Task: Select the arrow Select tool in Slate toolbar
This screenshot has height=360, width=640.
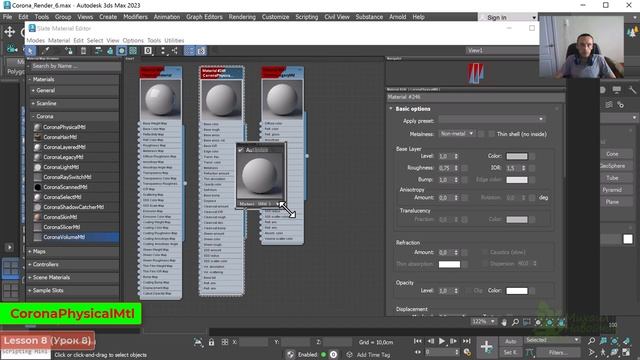Action: click(30, 51)
